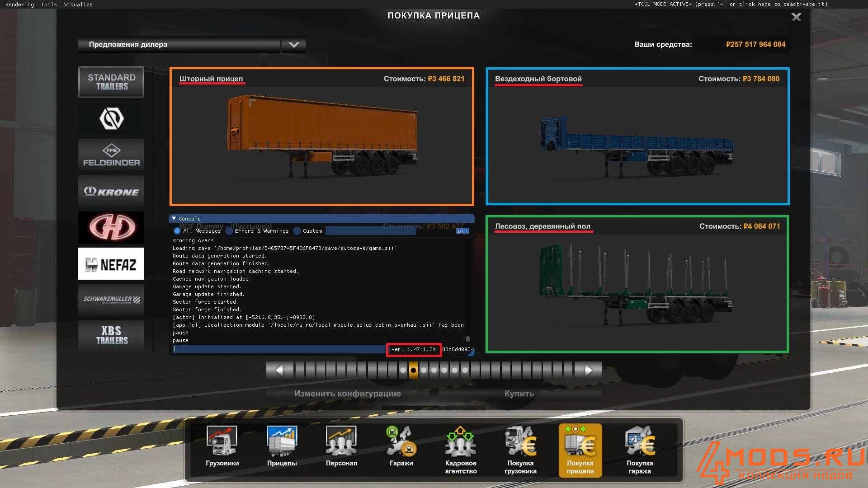Select the Custom console filter

308,231
